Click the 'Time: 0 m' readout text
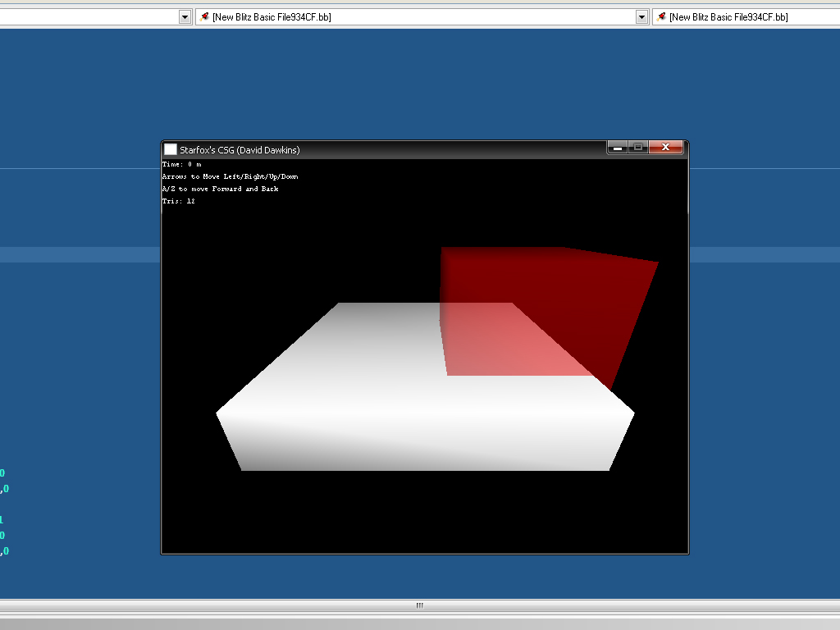Viewport: 840px width, 630px height. coord(181,164)
